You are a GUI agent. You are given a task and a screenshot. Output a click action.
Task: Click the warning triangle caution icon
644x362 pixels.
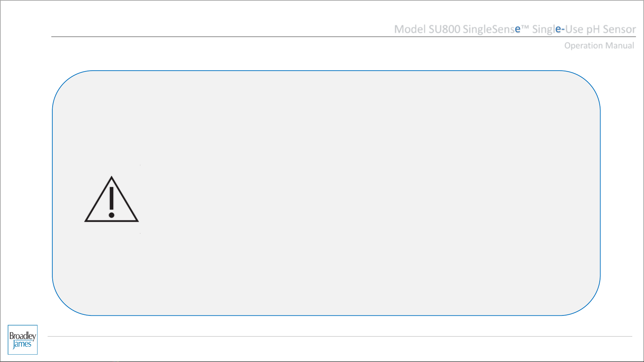pyautogui.click(x=111, y=199)
